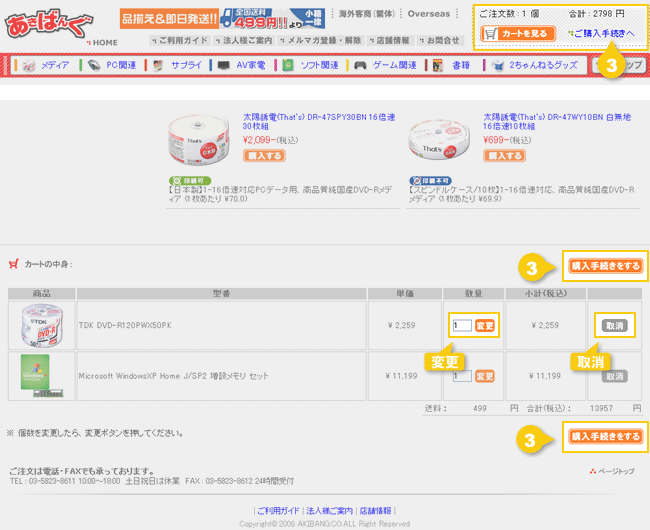
Task: Open footer 店舗情報 link
Action: pyautogui.click(x=375, y=511)
